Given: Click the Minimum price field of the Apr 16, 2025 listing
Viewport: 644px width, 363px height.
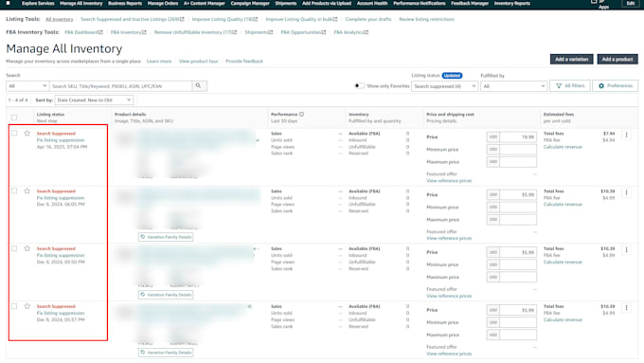Looking at the screenshot, I should 518,149.
